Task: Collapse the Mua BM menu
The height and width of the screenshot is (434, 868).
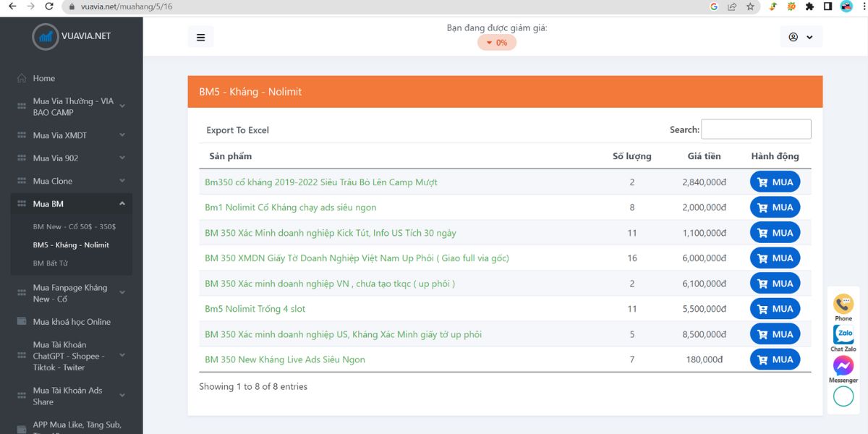Action: point(71,204)
